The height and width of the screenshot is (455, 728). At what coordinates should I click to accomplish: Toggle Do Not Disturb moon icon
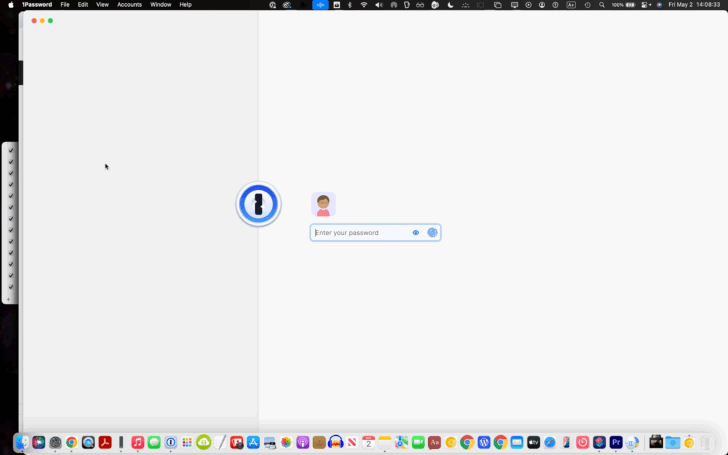[450, 5]
